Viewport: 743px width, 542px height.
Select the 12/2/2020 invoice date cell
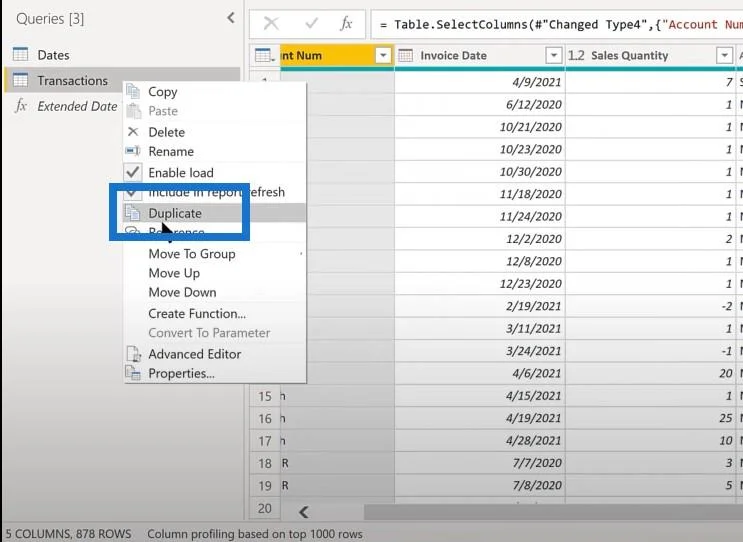click(x=480, y=239)
